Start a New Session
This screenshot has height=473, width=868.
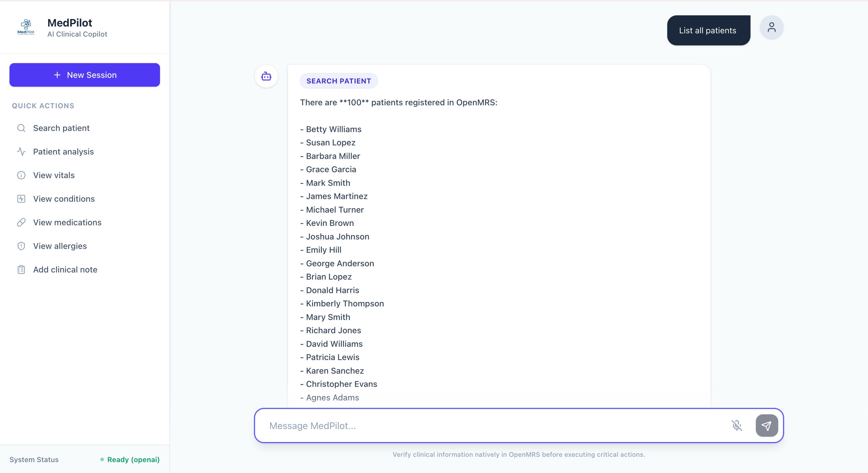pos(84,75)
